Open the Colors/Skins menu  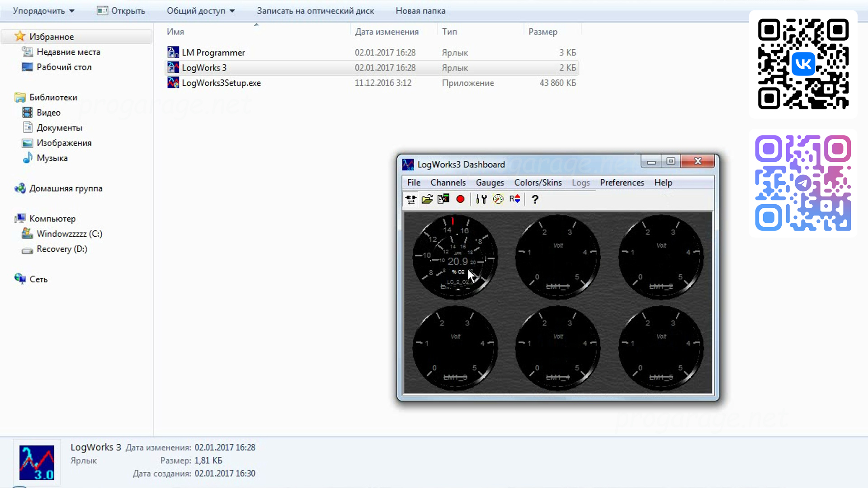538,183
